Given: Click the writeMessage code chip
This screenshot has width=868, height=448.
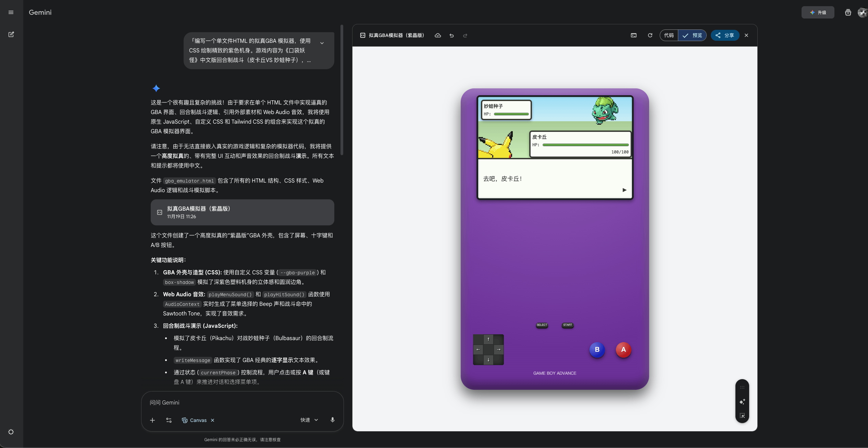Looking at the screenshot, I should (193, 360).
